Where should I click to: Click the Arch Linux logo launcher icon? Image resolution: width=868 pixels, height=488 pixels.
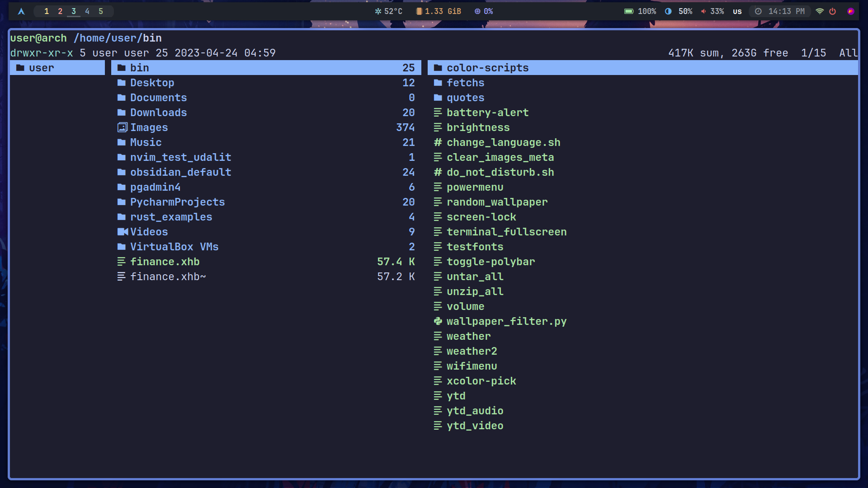click(21, 11)
